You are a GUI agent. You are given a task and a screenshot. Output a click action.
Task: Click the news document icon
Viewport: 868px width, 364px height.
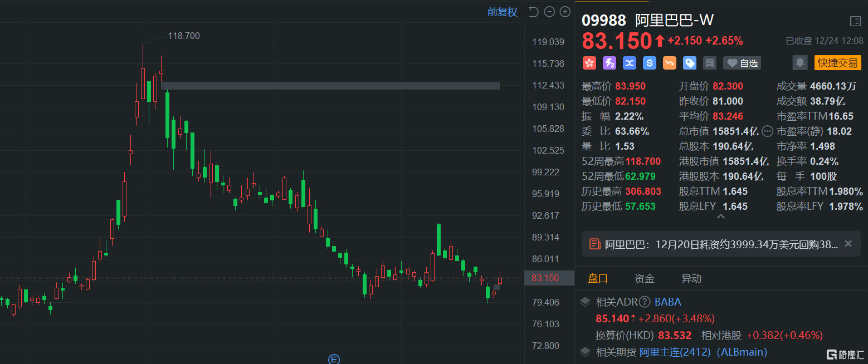594,244
